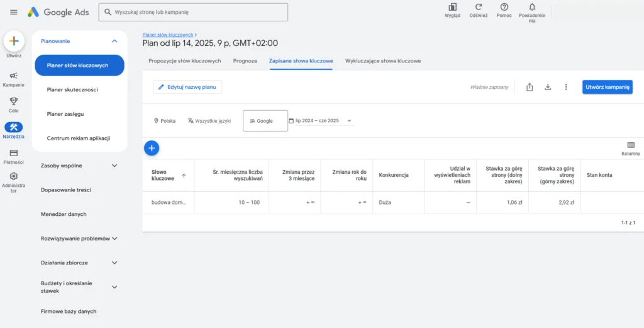Click the '2,92 zł' bid cell

(x=567, y=202)
